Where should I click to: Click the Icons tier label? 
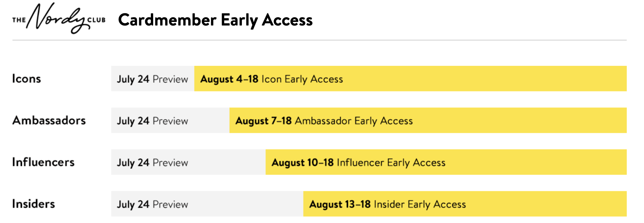(26, 79)
